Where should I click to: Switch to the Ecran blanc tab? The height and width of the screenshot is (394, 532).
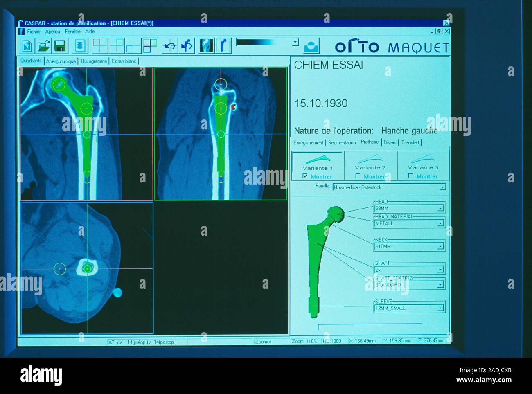pos(124,61)
